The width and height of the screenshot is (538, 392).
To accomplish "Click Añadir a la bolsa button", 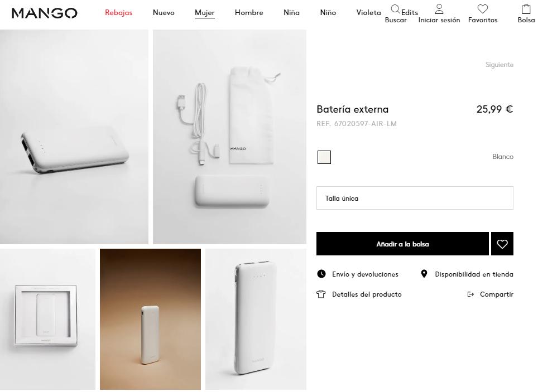I will [x=402, y=244].
